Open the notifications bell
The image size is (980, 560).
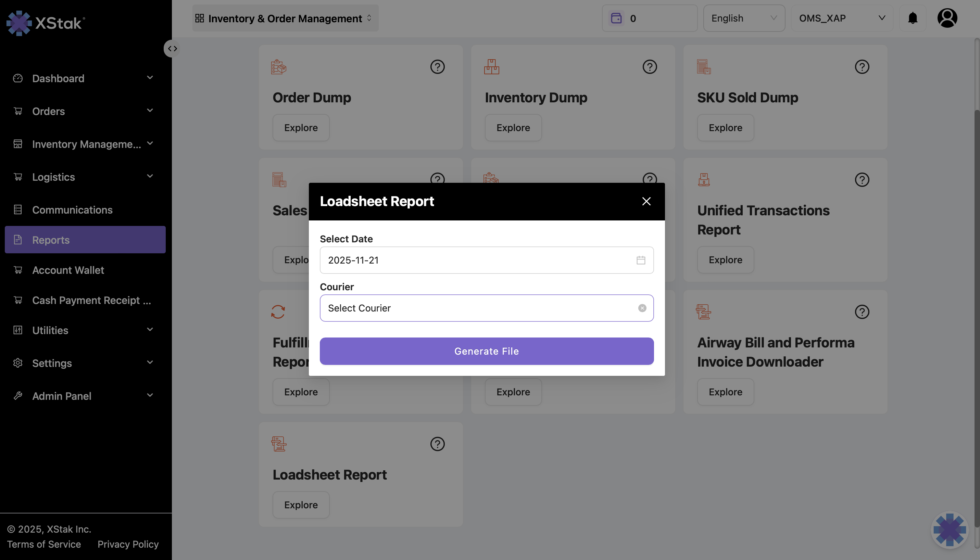point(912,18)
